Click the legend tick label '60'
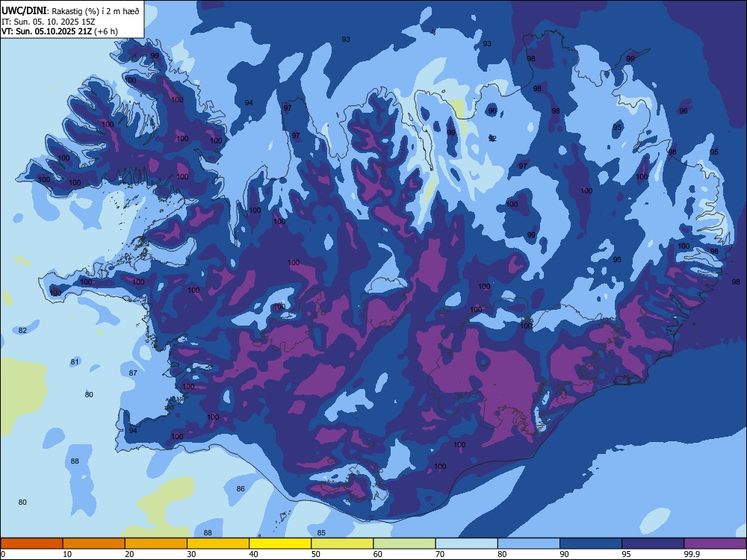This screenshot has width=747, height=560. [378, 554]
